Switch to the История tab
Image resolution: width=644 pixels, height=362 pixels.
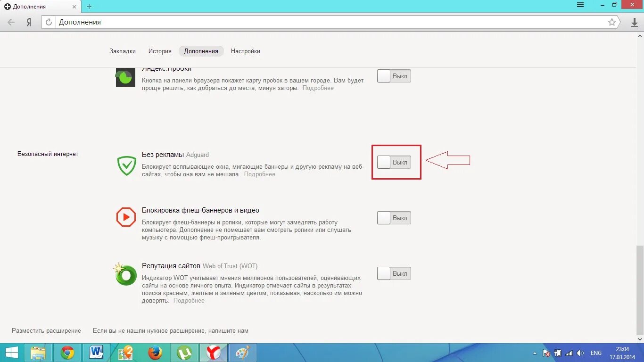pos(160,51)
